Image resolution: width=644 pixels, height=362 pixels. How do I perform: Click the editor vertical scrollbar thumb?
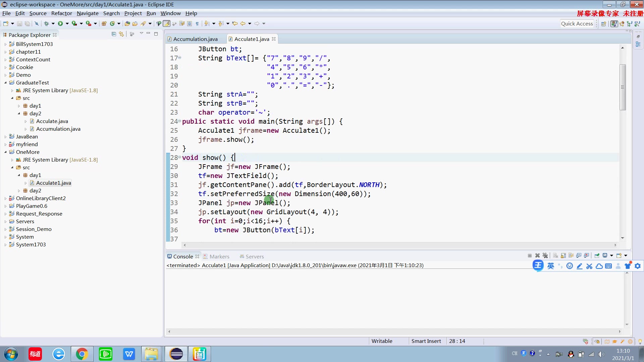[623, 87]
